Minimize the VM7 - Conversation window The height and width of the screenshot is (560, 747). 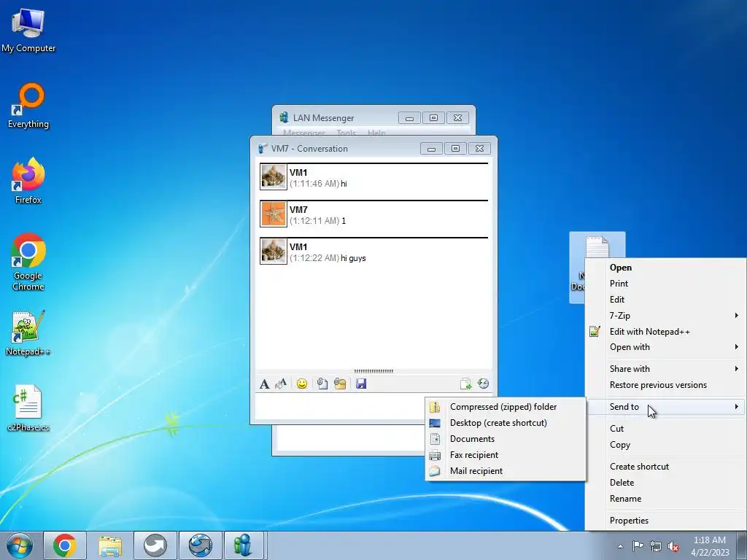pyautogui.click(x=432, y=149)
